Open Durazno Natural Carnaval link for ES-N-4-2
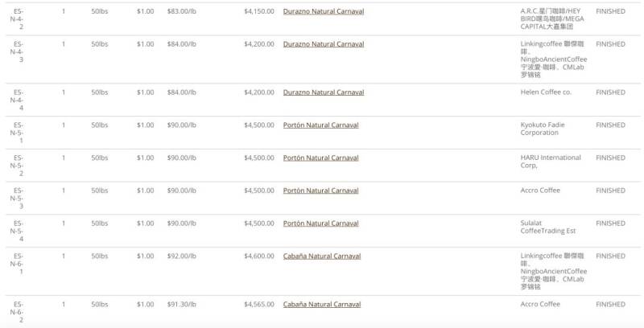The image size is (644, 328). pyautogui.click(x=324, y=11)
